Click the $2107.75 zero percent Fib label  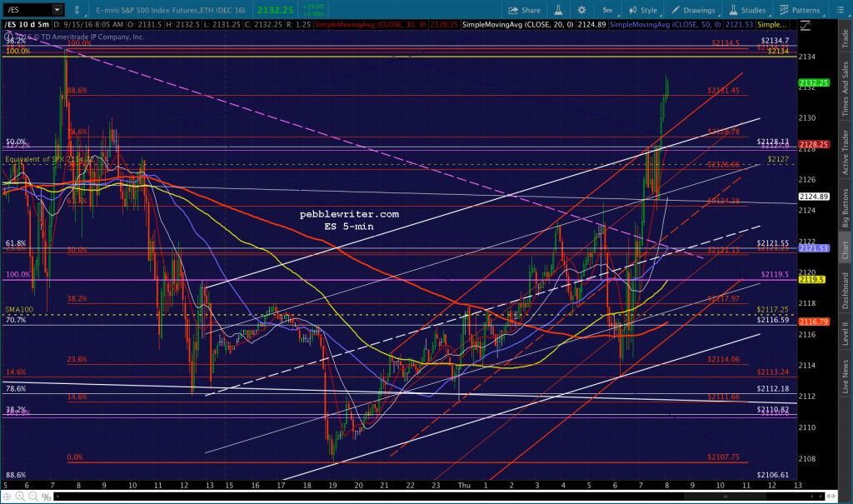click(x=724, y=457)
